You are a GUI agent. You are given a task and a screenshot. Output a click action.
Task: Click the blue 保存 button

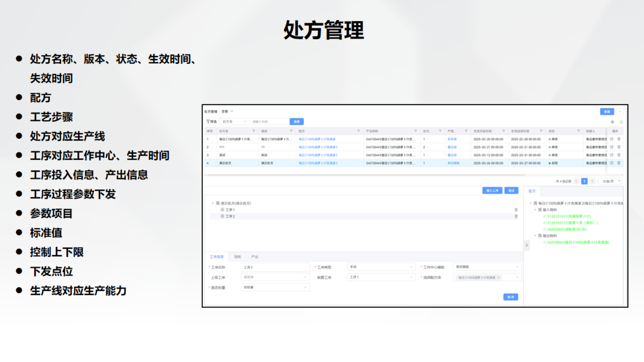point(511,297)
